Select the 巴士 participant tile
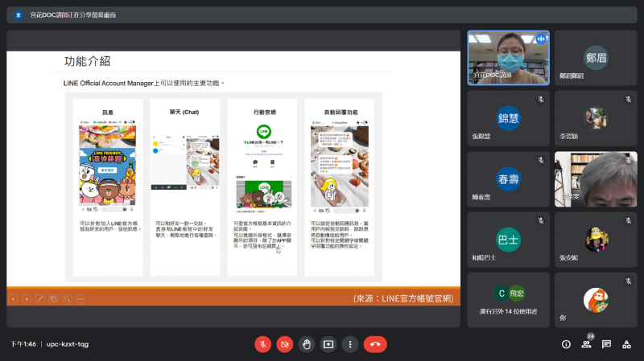The height and width of the screenshot is (361, 644). pos(509,240)
